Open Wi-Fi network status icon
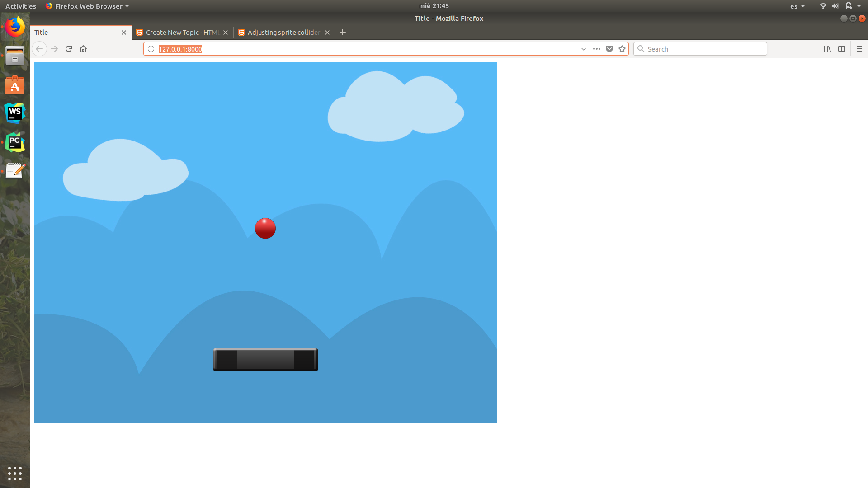This screenshot has height=488, width=868. [823, 6]
